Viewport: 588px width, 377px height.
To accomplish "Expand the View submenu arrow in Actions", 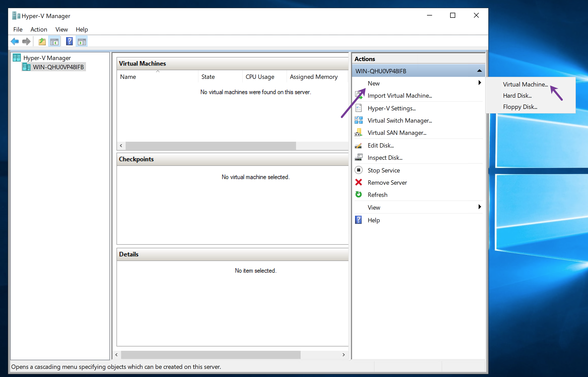I will (x=479, y=207).
